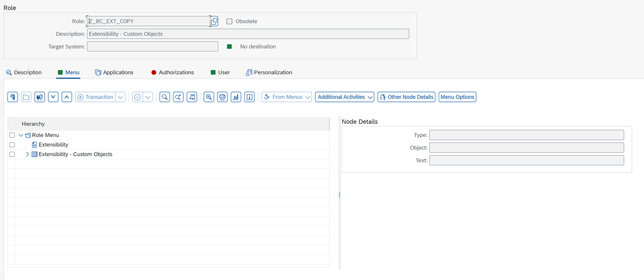The width and height of the screenshot is (644, 280).
Task: Check the Role Menu row checkbox
Action: (12, 135)
